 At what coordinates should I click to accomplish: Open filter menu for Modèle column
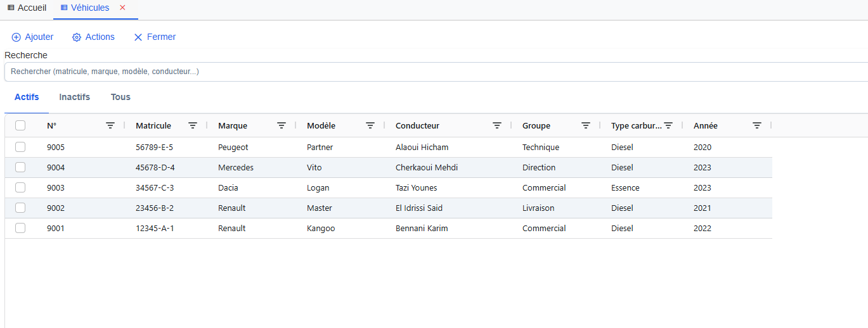click(x=370, y=125)
